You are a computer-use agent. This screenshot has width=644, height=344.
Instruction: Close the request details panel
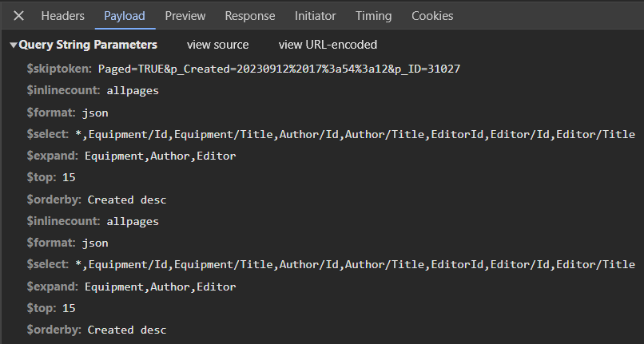click(19, 16)
